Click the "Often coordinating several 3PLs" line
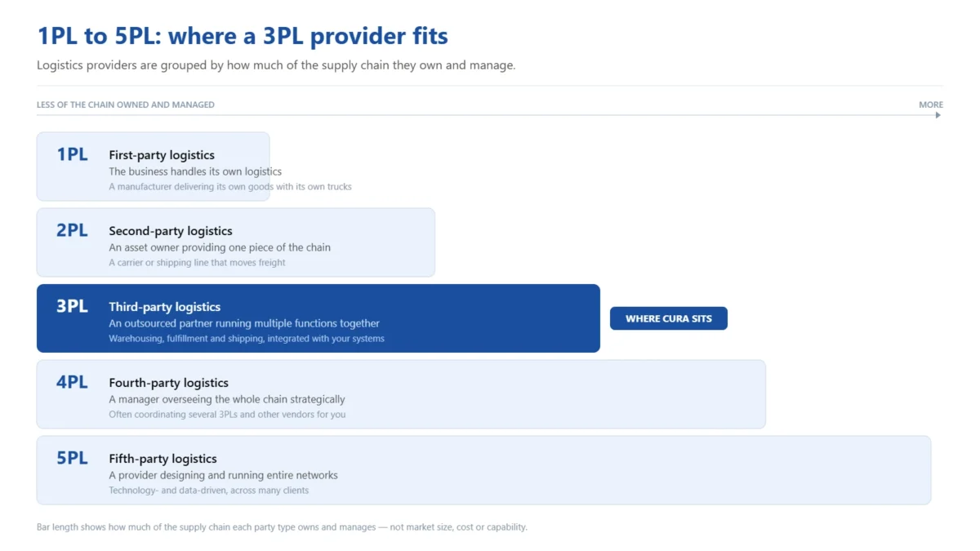Viewport: 980px width, 551px height. point(227,414)
